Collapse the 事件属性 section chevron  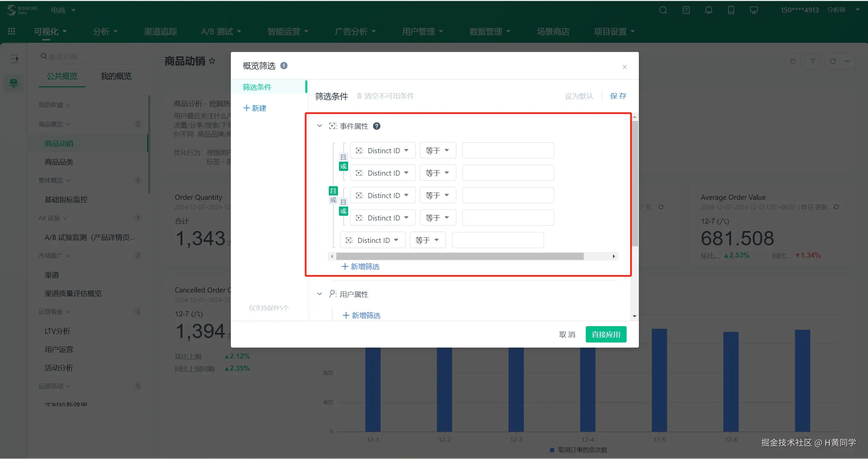point(319,126)
